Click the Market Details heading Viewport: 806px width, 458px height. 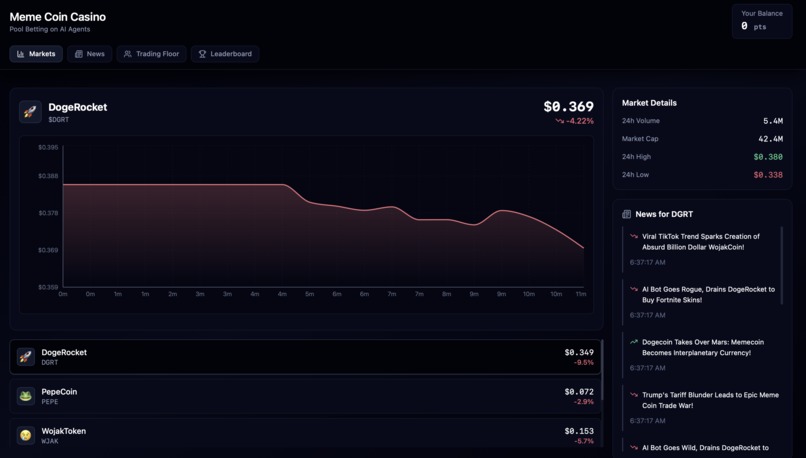(x=649, y=103)
